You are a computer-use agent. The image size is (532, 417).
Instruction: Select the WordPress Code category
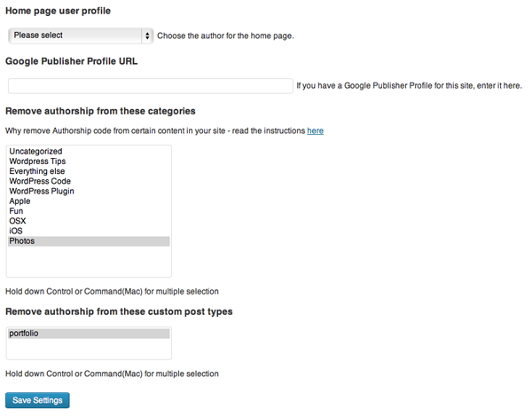pyautogui.click(x=40, y=181)
